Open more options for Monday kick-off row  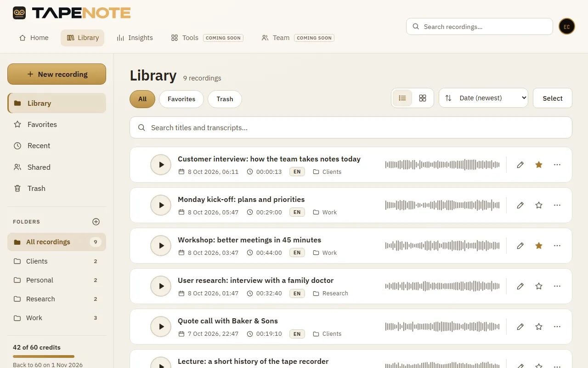tap(557, 205)
